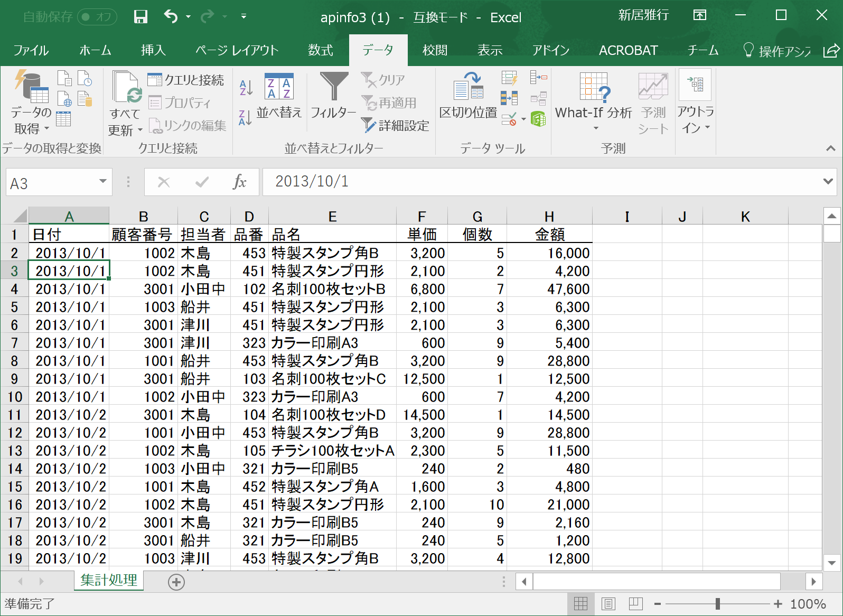Click the クエリと接続 button
Screen dimensions: 843x616
(x=186, y=80)
